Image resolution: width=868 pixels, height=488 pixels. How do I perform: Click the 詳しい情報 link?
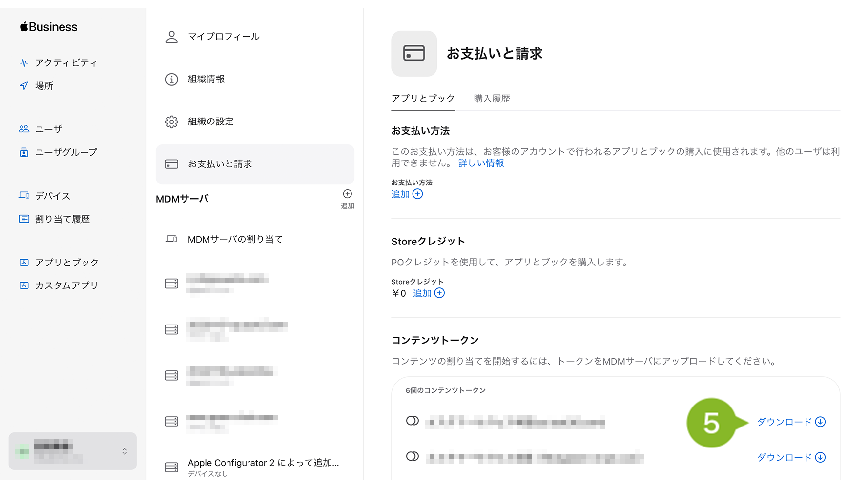481,163
